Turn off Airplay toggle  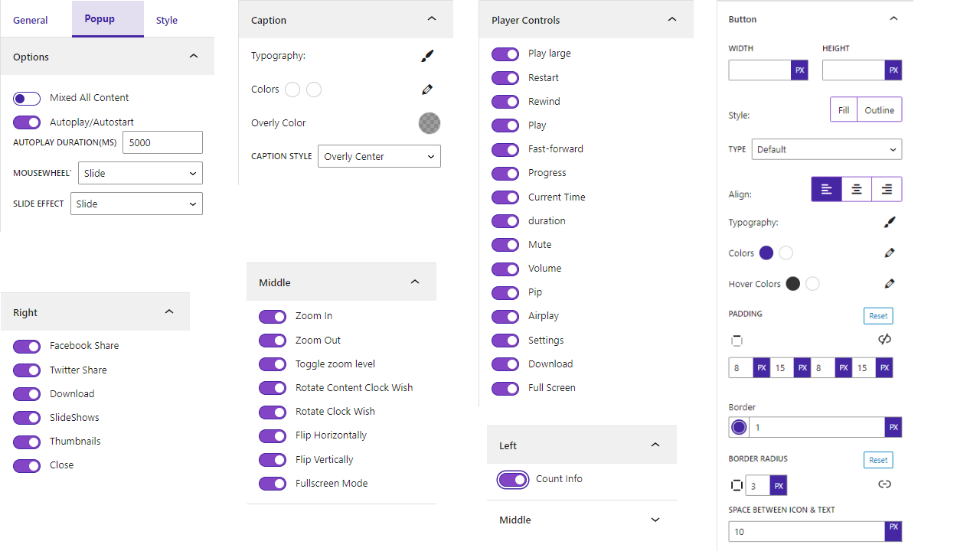[x=505, y=317]
